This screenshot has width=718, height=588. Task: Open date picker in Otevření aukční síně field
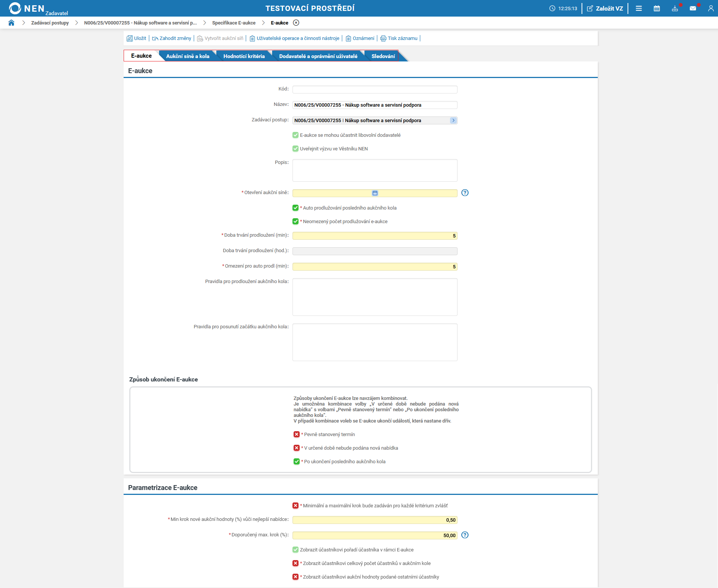[375, 193]
